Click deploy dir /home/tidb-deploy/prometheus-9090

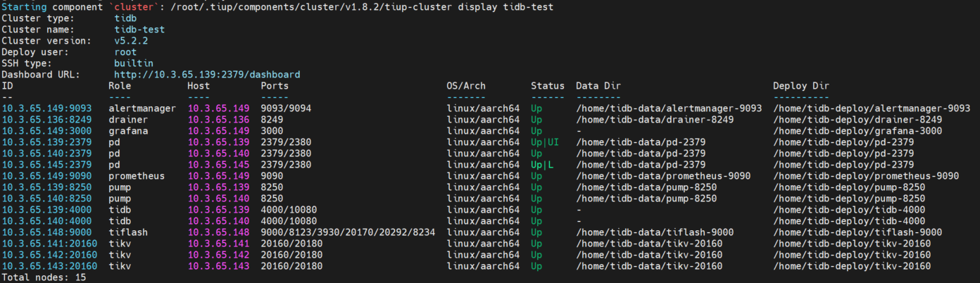pyautogui.click(x=866, y=176)
